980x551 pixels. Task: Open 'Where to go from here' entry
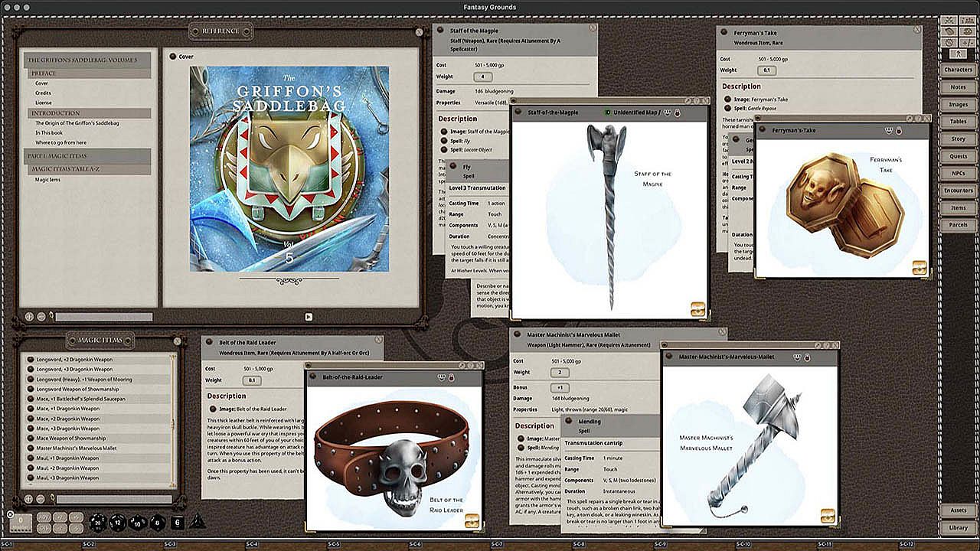pos(60,142)
